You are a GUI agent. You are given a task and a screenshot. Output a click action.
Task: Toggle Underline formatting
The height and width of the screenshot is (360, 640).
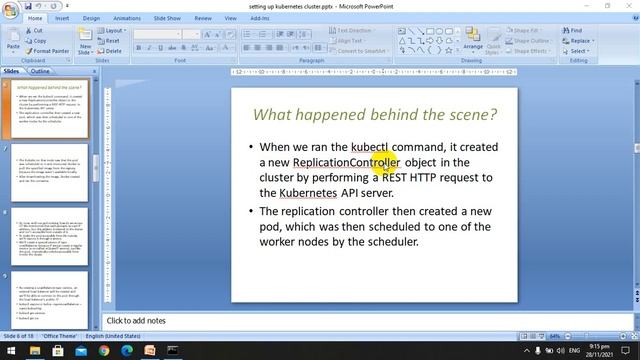coord(160,48)
